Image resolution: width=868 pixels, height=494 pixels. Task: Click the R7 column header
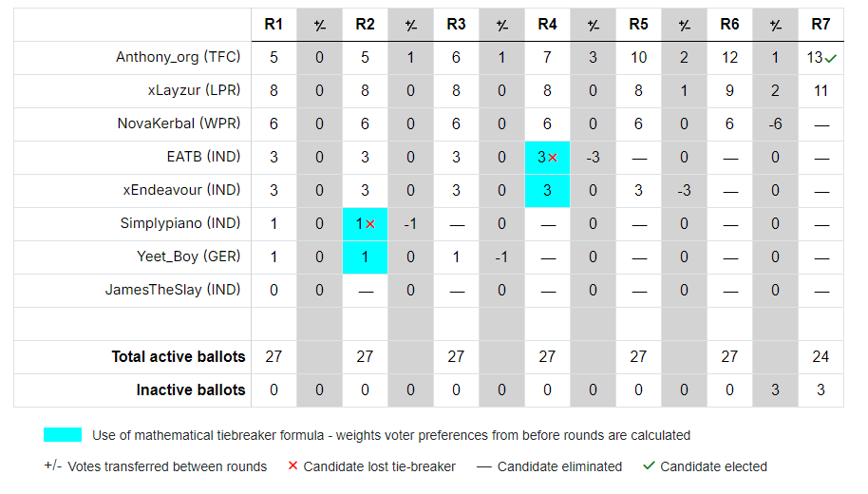click(821, 25)
